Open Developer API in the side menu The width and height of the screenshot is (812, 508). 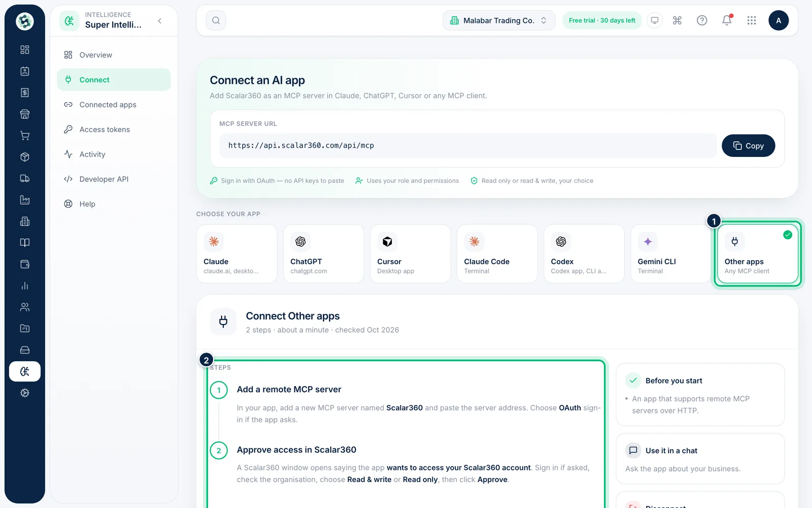click(114, 179)
